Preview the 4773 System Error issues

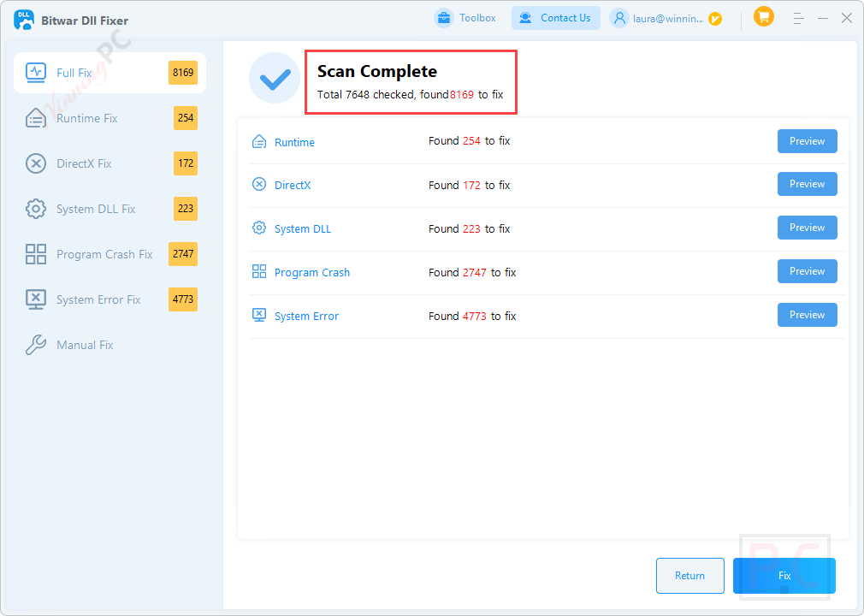click(x=807, y=314)
